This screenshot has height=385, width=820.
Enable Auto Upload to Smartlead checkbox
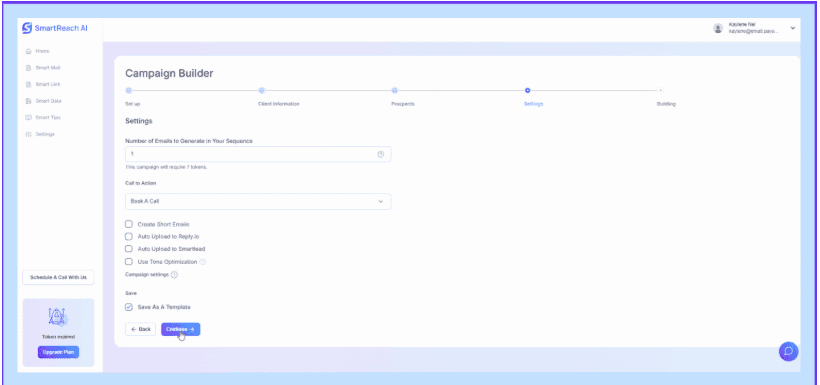tap(129, 249)
